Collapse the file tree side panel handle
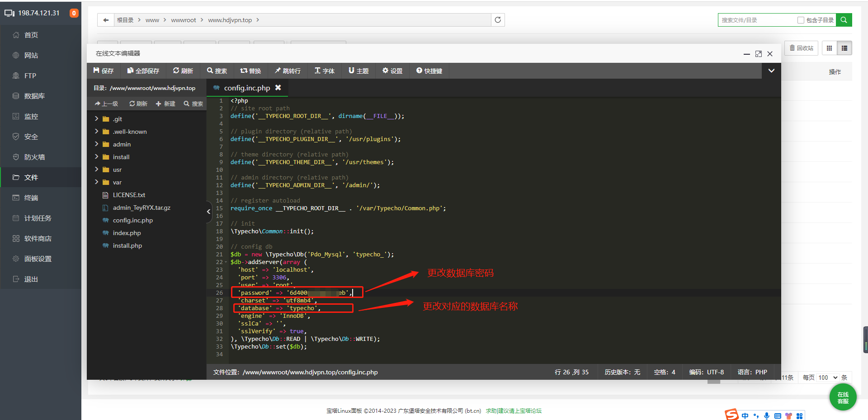The image size is (868, 420). tap(209, 212)
